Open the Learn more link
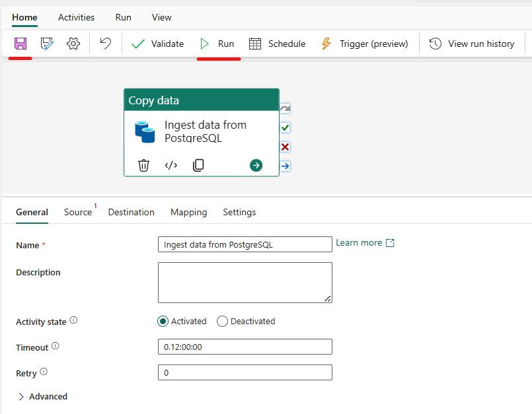Screen dimensions: 532x414 [x=365, y=243]
